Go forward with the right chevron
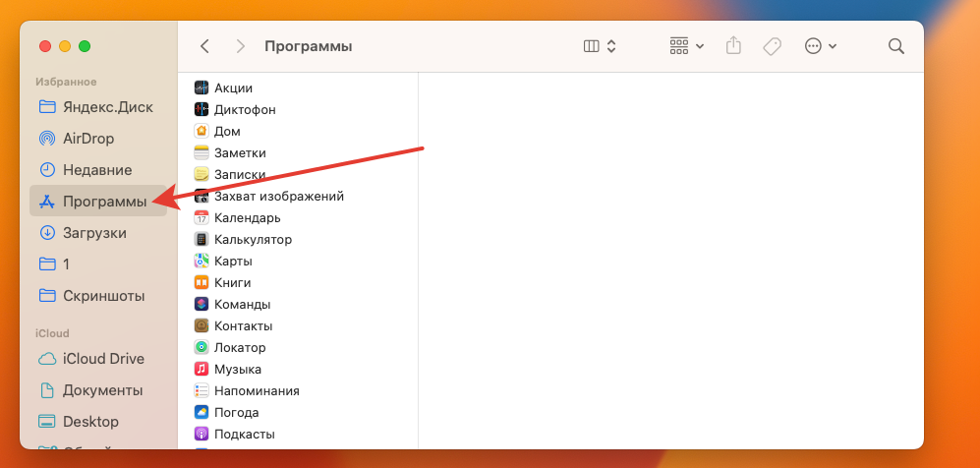 coord(241,46)
